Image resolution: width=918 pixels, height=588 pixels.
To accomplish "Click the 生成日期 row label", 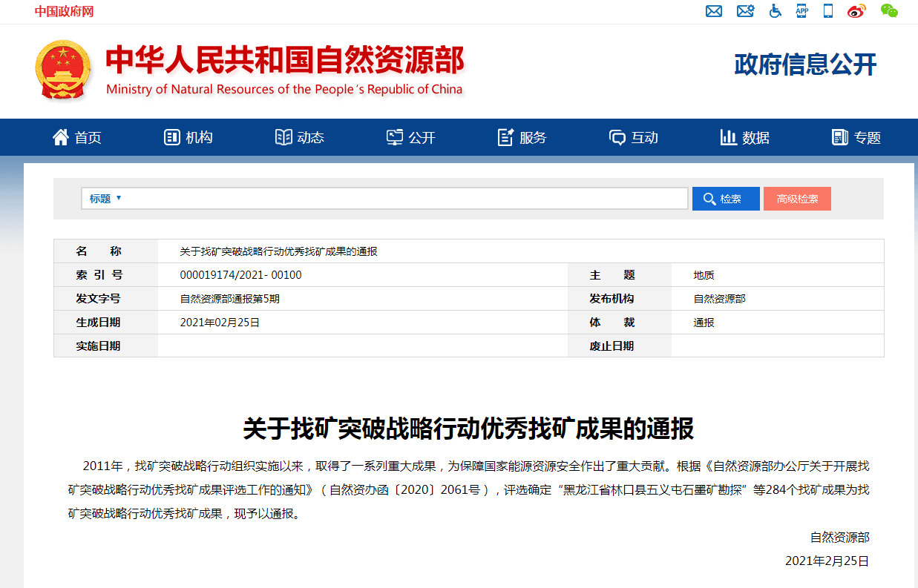I will pyautogui.click(x=98, y=323).
